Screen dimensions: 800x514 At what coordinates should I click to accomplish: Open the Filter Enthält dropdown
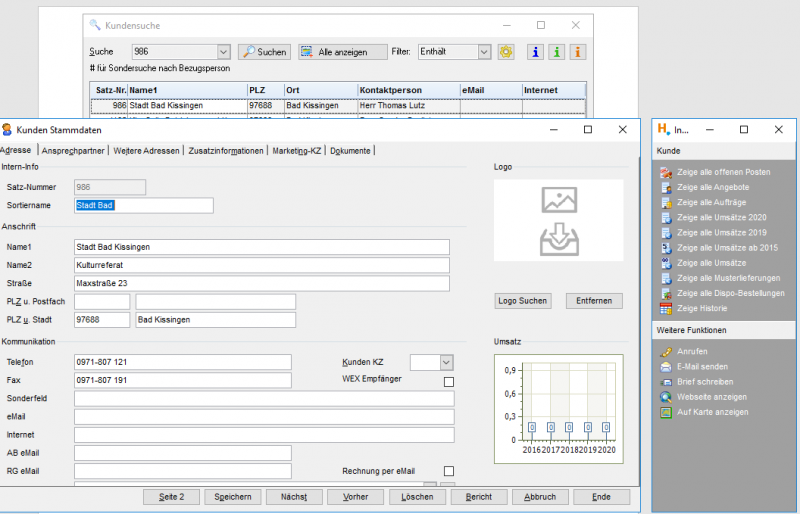[484, 52]
